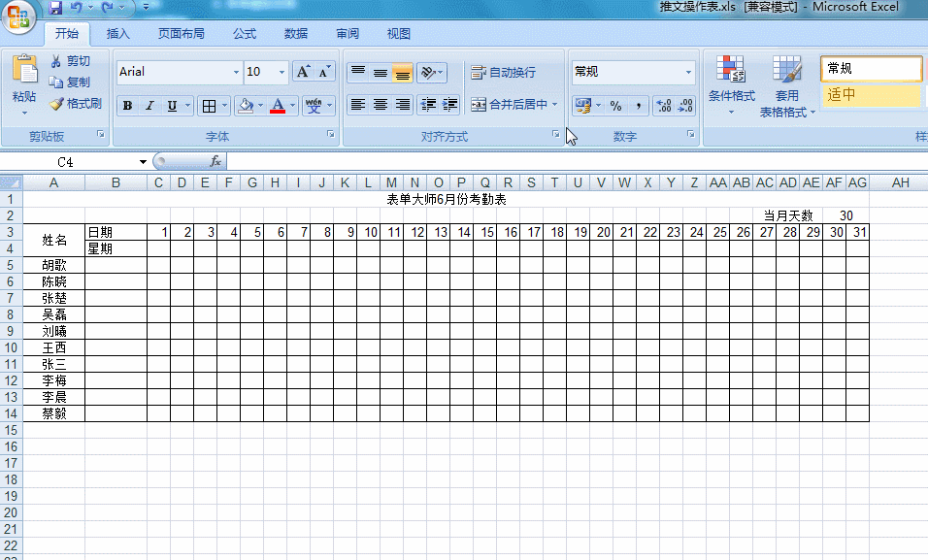Toggle bottom vertical alignment
Screen dimensions: 928x560
click(402, 72)
